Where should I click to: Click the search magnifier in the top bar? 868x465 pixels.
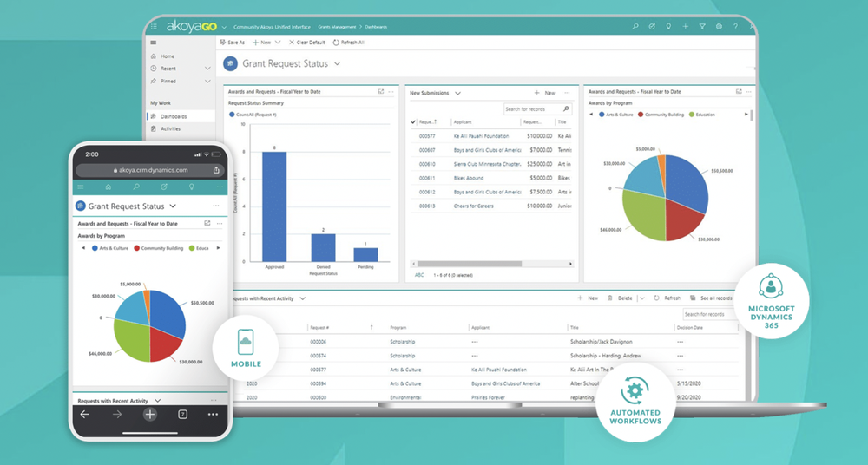pyautogui.click(x=635, y=27)
